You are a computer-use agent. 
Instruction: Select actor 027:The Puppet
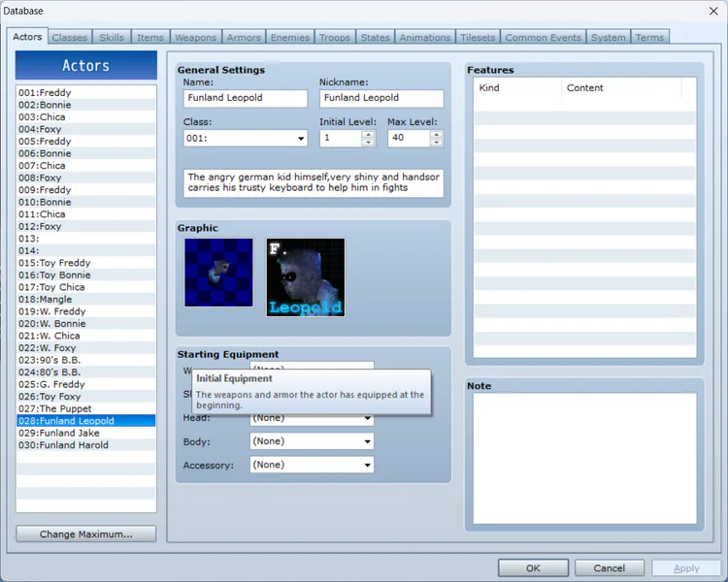85,408
